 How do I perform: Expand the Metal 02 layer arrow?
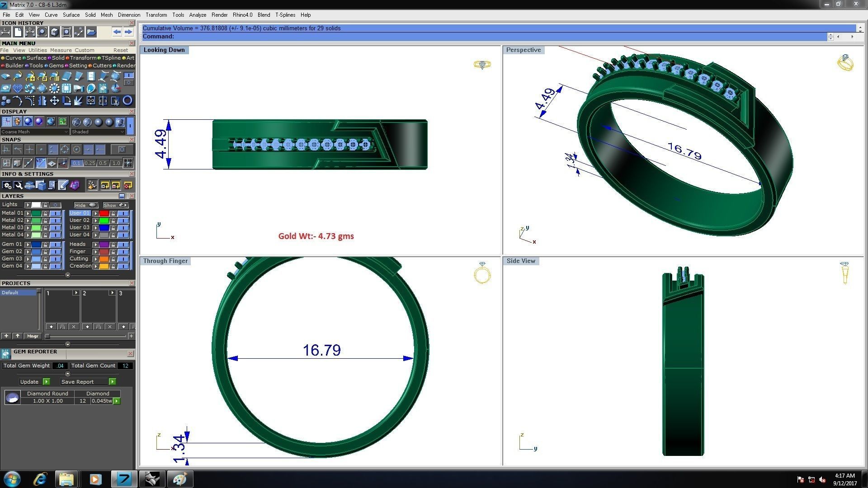28,221
